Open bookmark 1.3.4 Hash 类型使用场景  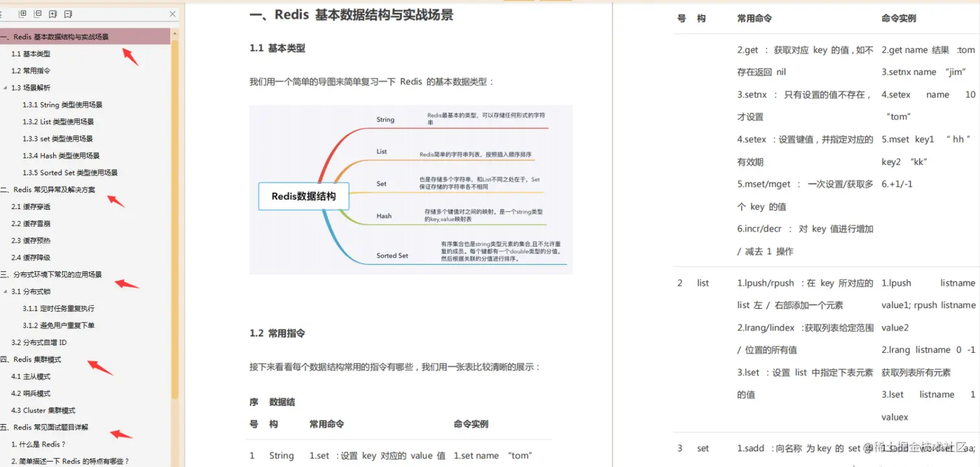pyautogui.click(x=61, y=155)
